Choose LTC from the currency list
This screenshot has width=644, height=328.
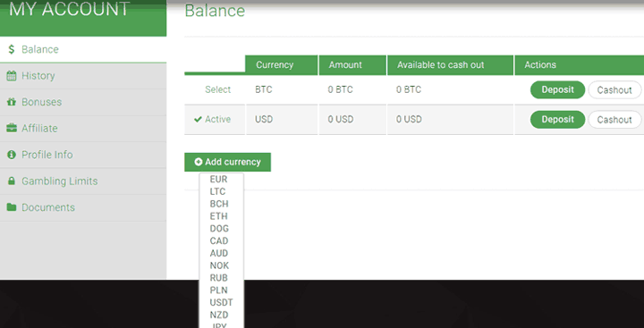pyautogui.click(x=217, y=192)
